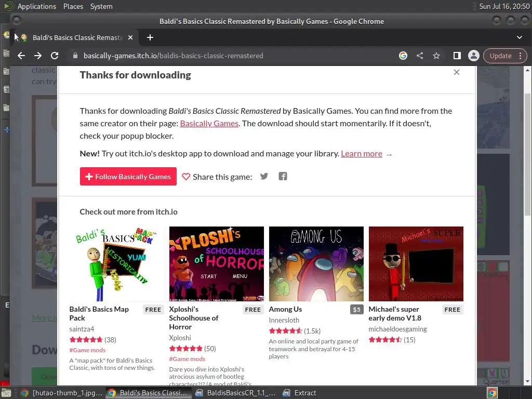
Task: Open the Google lens icon in address bar
Action: pos(403,56)
